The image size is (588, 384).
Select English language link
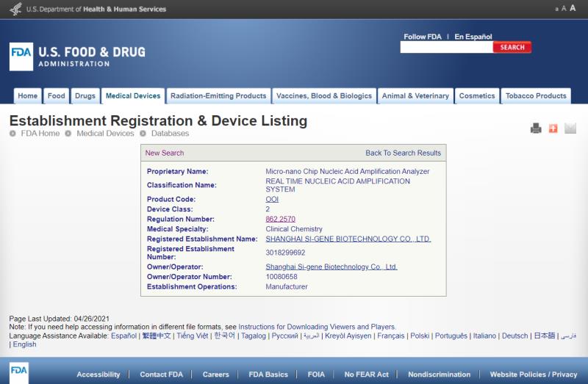click(x=24, y=344)
